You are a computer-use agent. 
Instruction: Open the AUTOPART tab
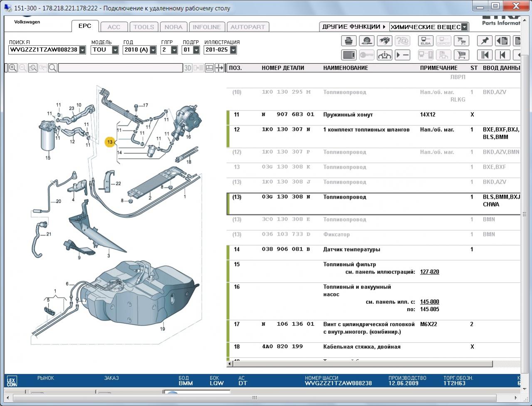[248, 27]
